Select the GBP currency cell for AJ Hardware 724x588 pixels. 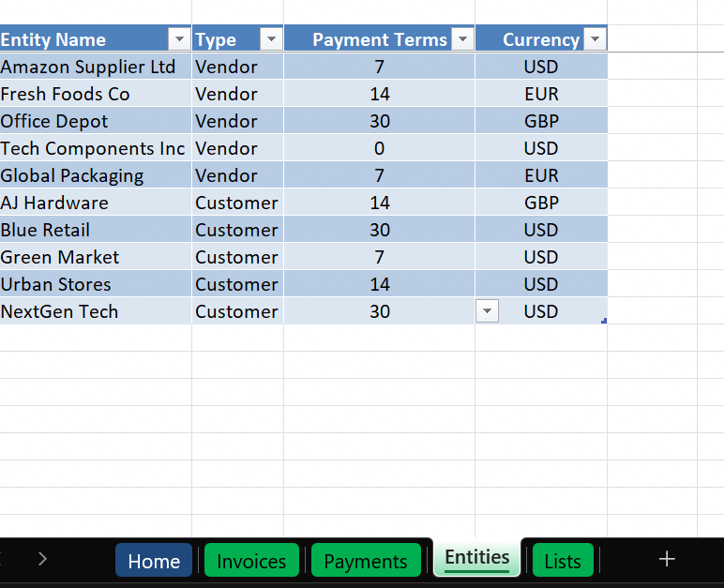pyautogui.click(x=541, y=203)
